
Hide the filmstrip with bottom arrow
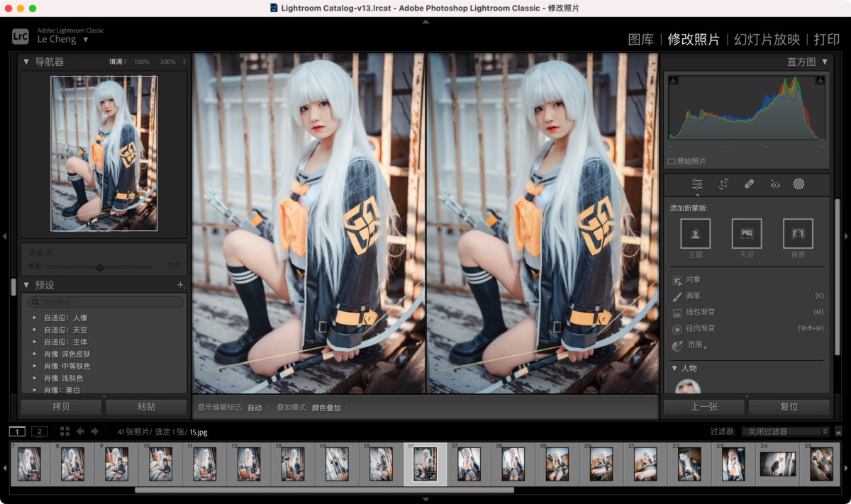pyautogui.click(x=425, y=500)
